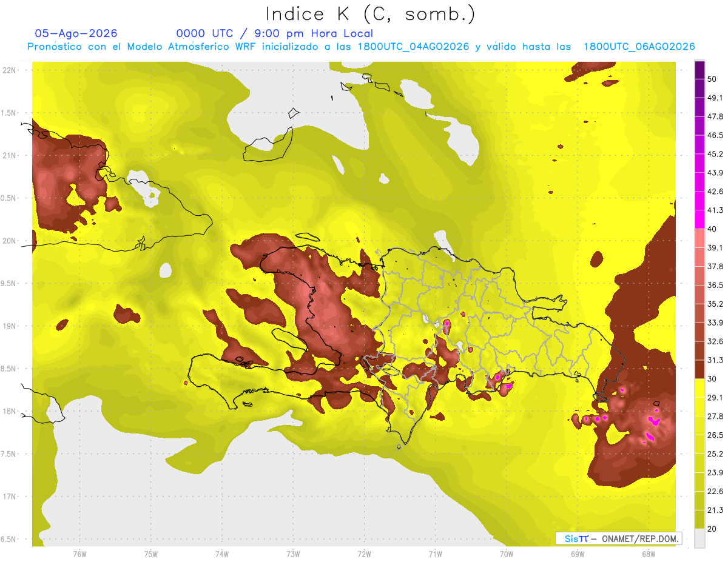
Task: Click the "71W" longitude axis label
Action: click(435, 554)
